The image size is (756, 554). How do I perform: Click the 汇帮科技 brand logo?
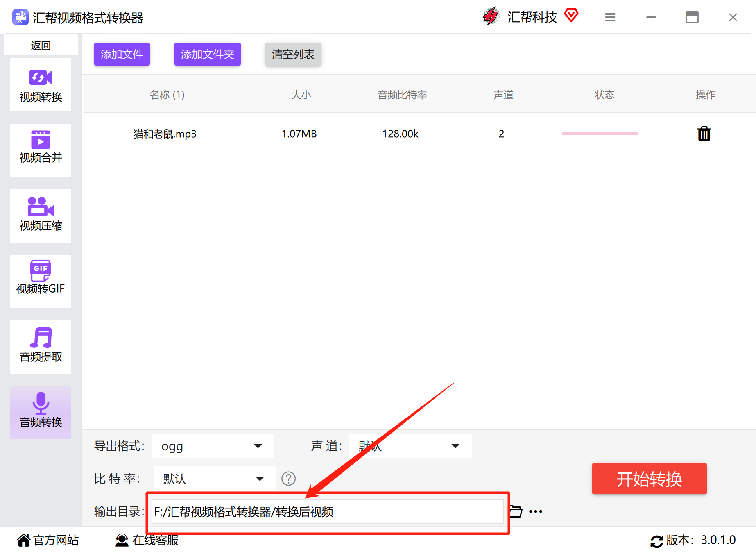point(491,16)
